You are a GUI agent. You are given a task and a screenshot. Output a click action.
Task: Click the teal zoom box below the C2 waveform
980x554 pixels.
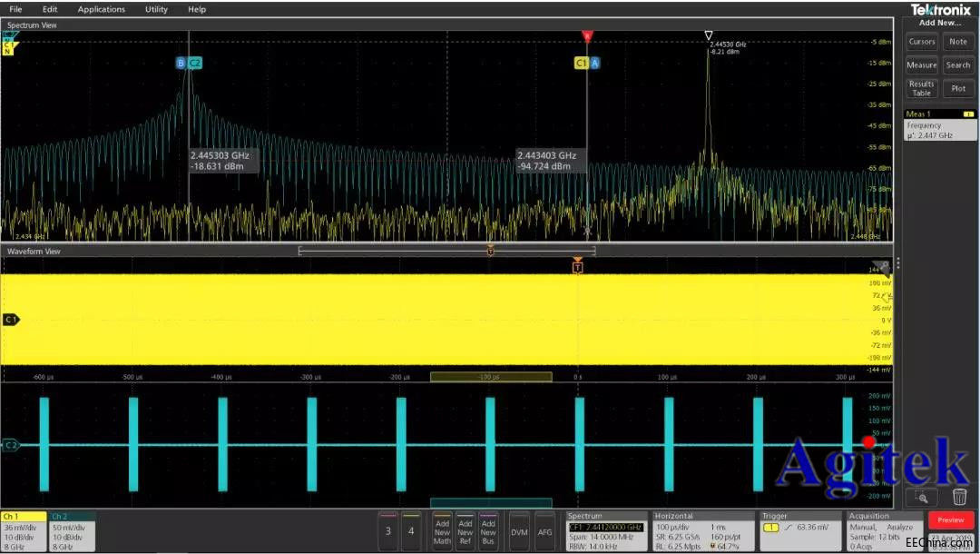491,503
